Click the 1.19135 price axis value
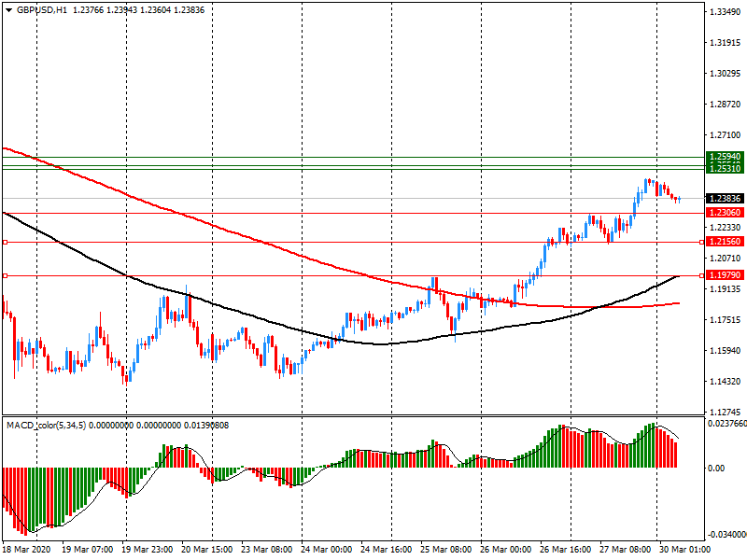This screenshot has width=747, height=560. pos(726,289)
